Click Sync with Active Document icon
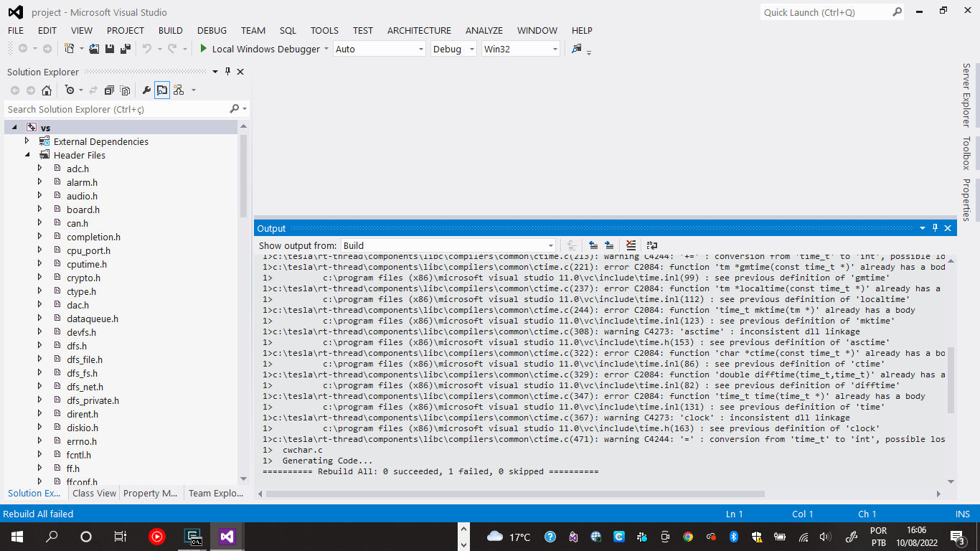The height and width of the screenshot is (551, 980). (x=94, y=90)
